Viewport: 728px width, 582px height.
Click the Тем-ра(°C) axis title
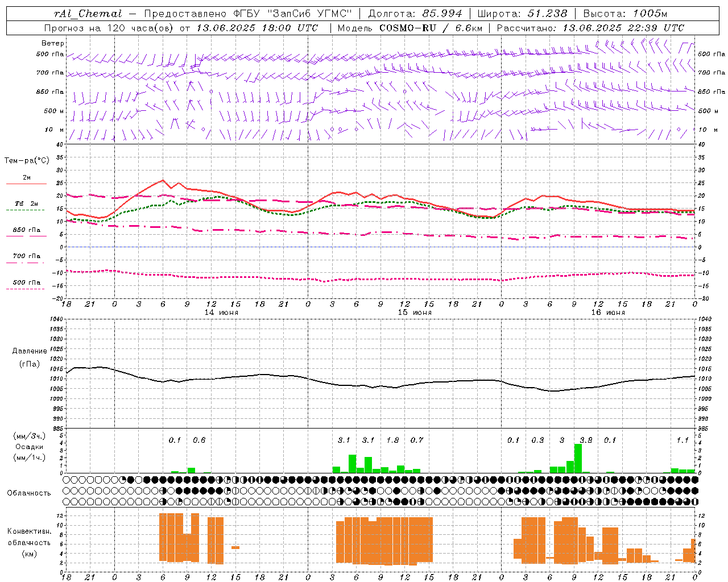pos(27,161)
